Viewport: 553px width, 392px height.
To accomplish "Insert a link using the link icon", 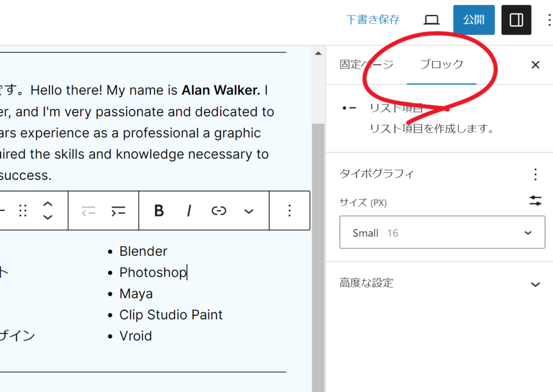I will (x=219, y=211).
